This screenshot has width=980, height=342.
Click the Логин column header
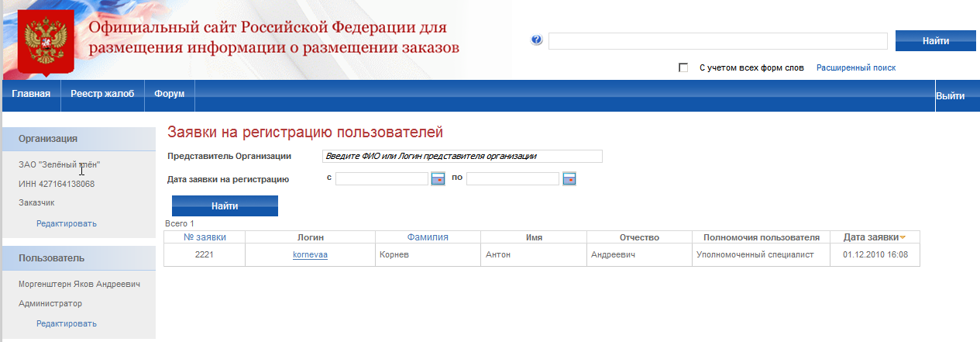[310, 237]
